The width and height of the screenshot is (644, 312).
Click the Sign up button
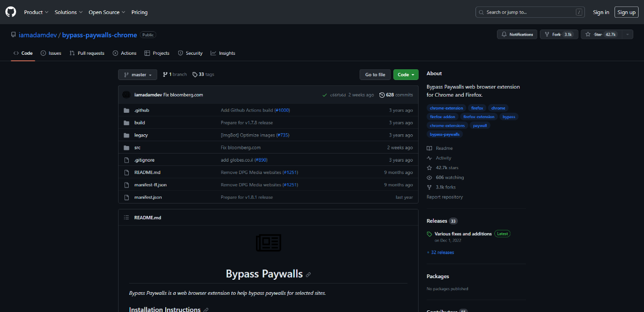[x=626, y=12]
